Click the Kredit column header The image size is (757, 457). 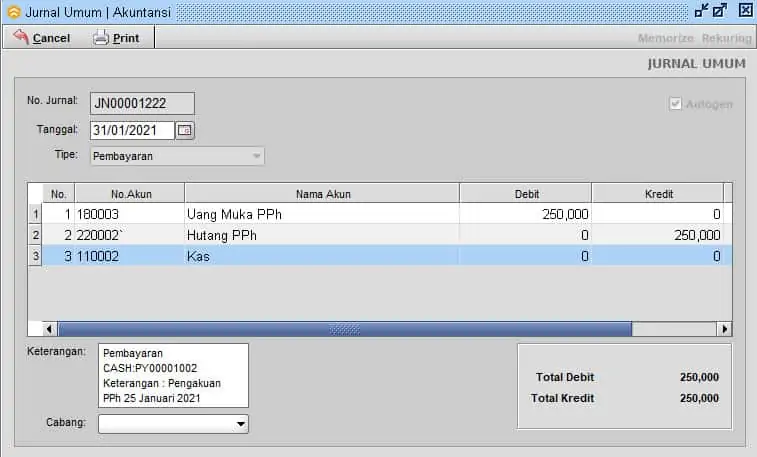pyautogui.click(x=658, y=194)
